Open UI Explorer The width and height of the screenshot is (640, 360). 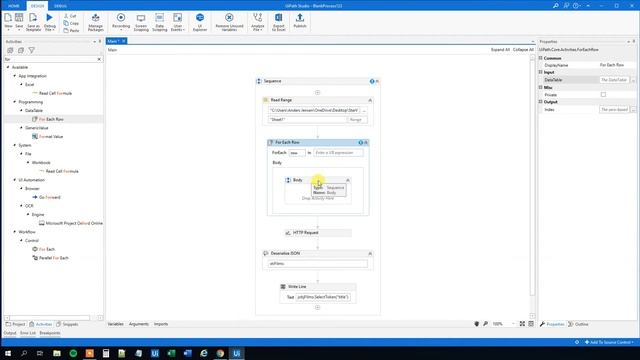pos(200,22)
